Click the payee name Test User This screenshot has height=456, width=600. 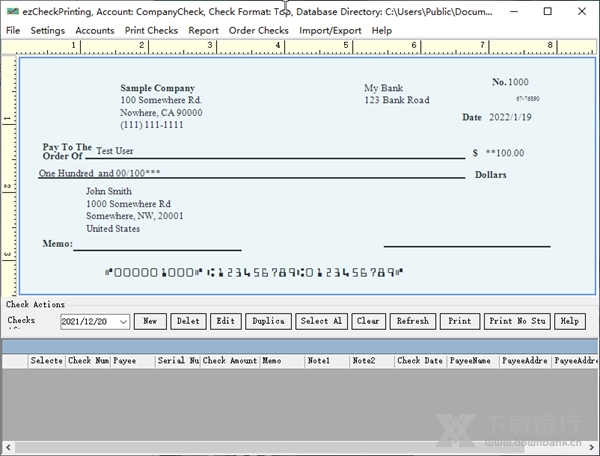tap(115, 151)
